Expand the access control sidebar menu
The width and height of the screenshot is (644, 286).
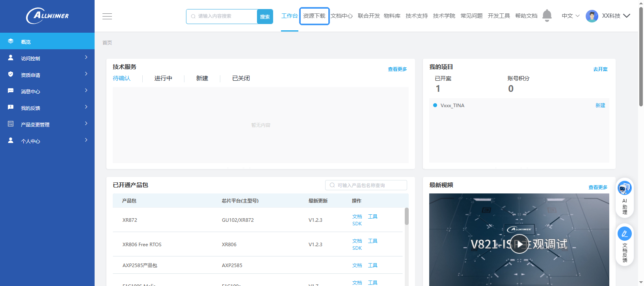[47, 58]
